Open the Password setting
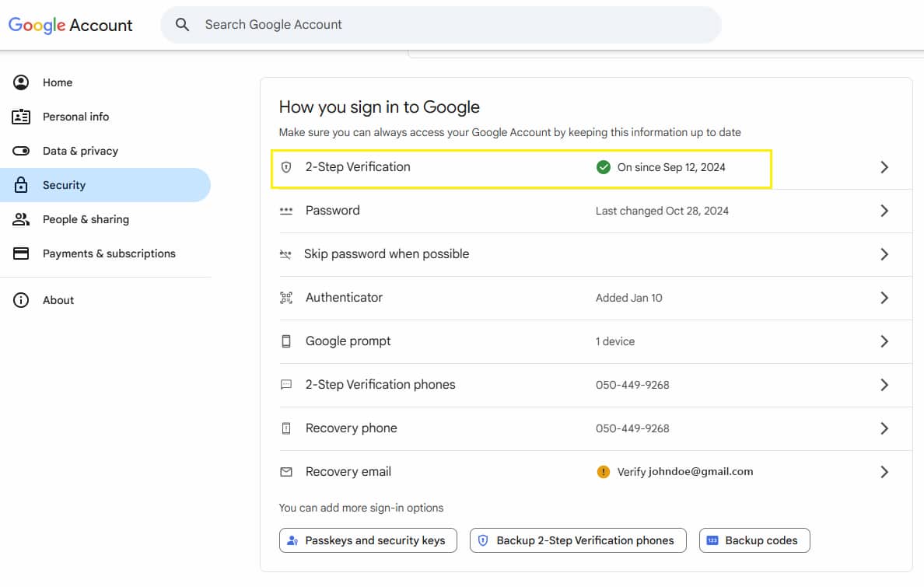 click(x=332, y=211)
